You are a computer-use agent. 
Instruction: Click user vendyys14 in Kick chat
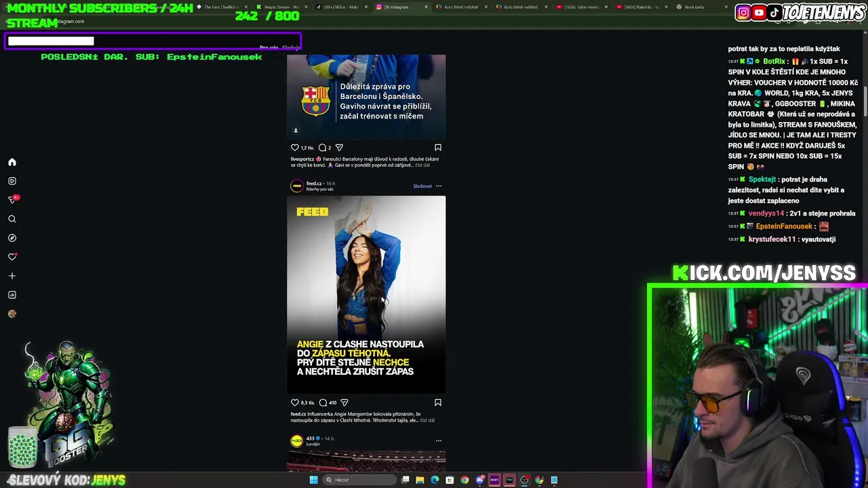(766, 213)
